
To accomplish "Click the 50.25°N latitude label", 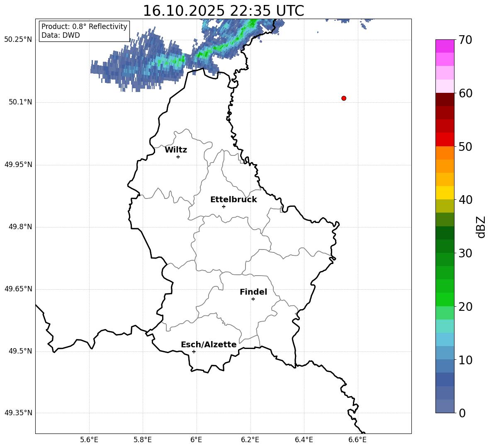I will (18, 40).
